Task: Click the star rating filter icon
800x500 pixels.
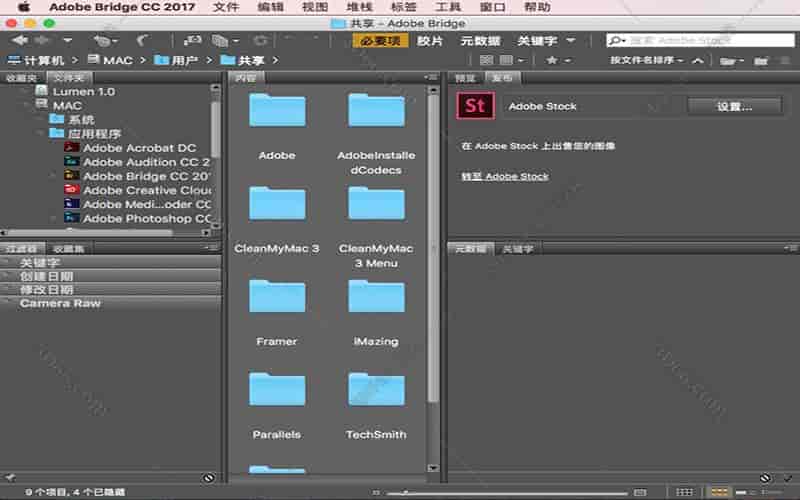Action: [x=552, y=60]
